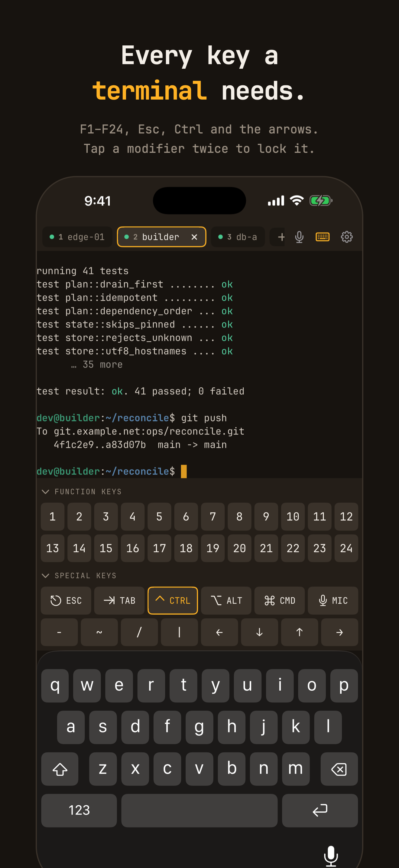Switch to the 123 numeric keyboard

(79, 810)
